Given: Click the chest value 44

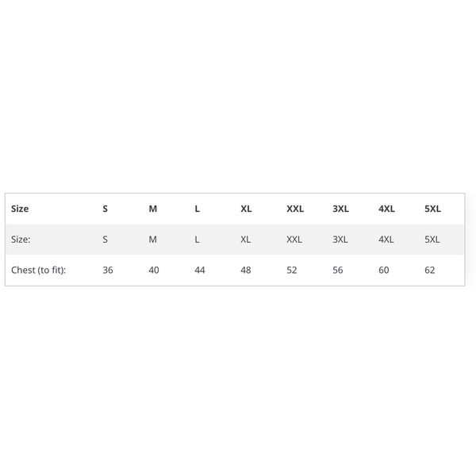Looking at the screenshot, I should click(200, 270).
